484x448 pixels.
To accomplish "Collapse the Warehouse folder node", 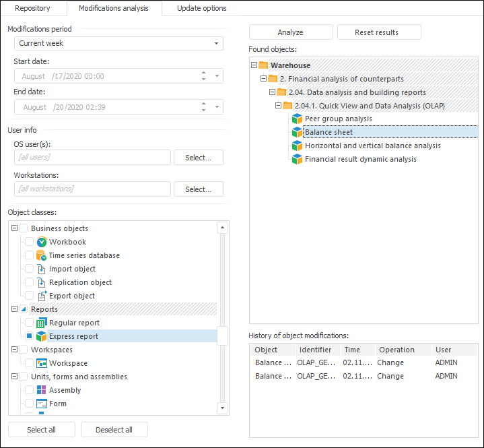I will click(x=254, y=65).
